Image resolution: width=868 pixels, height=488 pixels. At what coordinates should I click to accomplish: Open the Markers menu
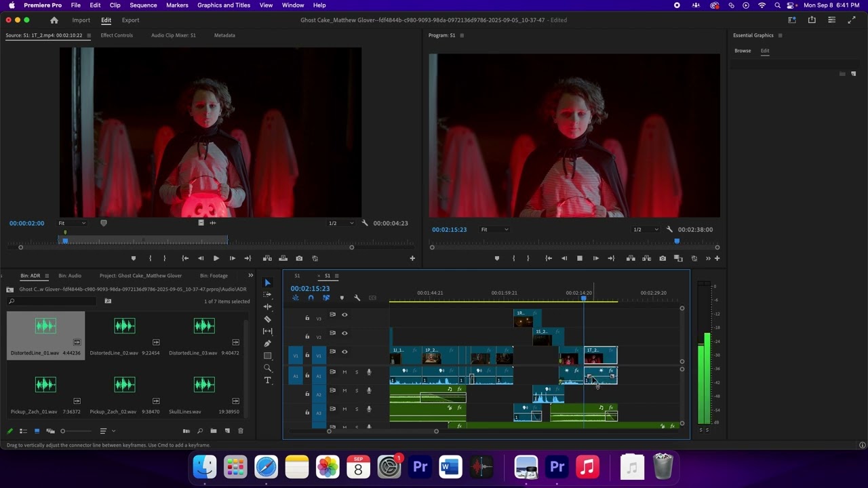coord(177,5)
